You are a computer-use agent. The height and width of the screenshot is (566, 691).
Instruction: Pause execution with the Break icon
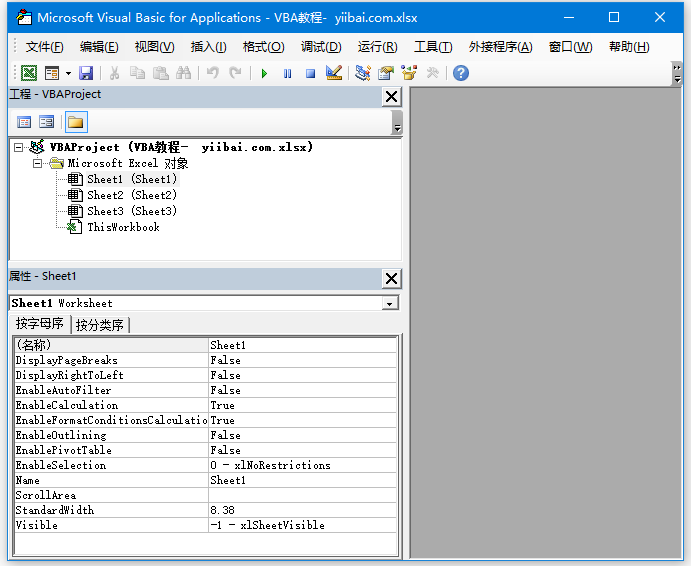[287, 73]
